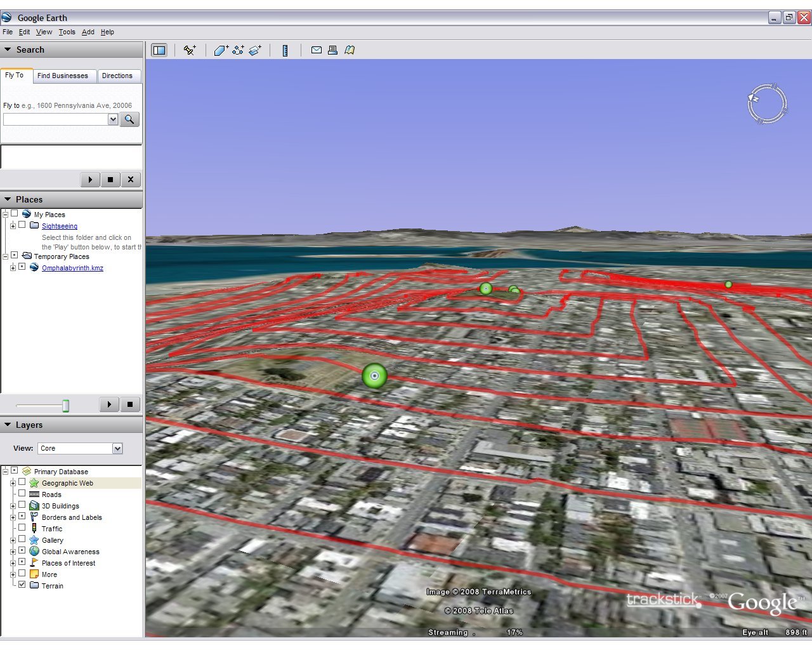Toggle the Gallery layer checkbox

click(22, 540)
